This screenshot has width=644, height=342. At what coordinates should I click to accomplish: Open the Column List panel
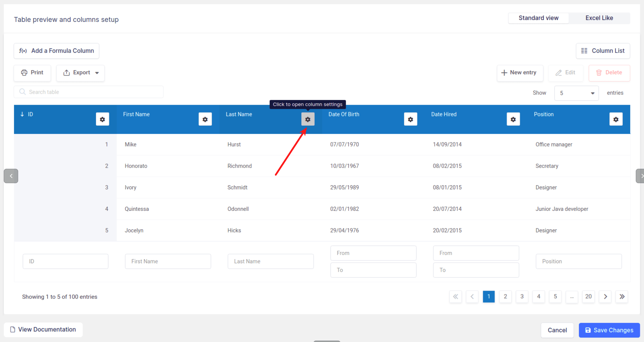(603, 51)
